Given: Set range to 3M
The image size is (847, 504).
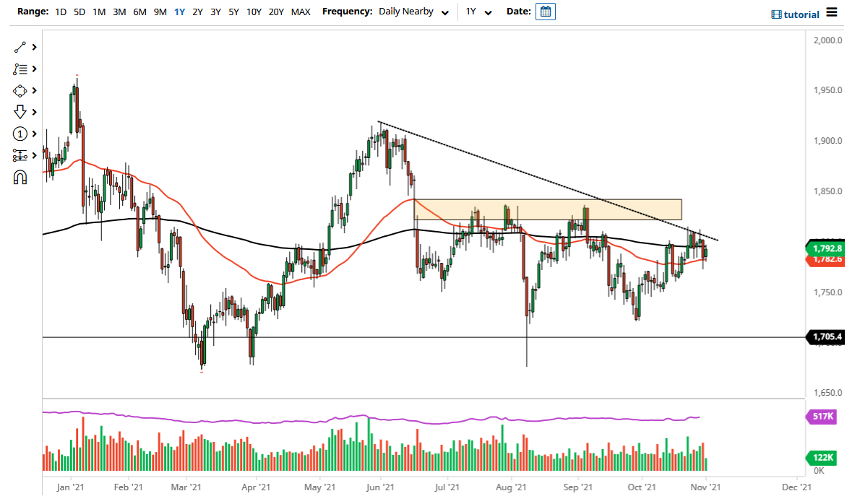Looking at the screenshot, I should (x=119, y=12).
